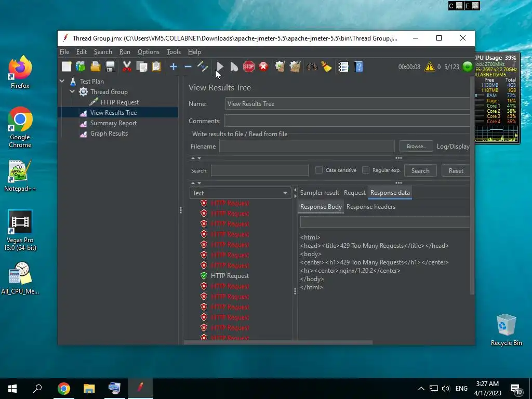Select Graph Results in tree
The height and width of the screenshot is (399, 532).
(x=109, y=134)
